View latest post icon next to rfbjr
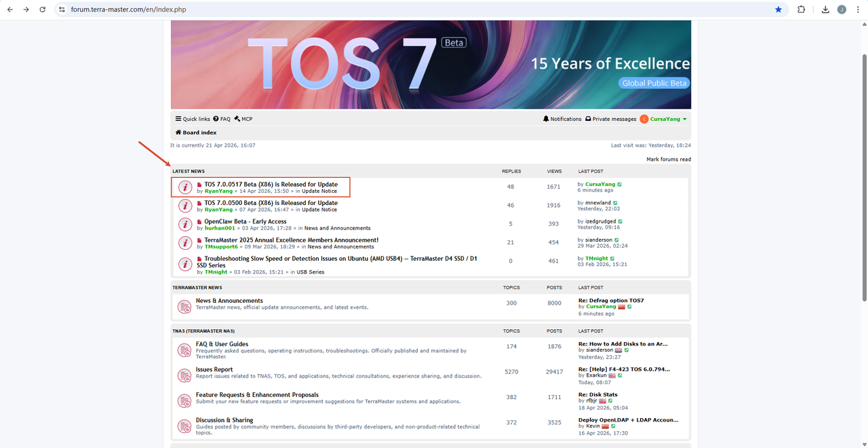Viewport: 868px width, 448px height. (x=610, y=400)
